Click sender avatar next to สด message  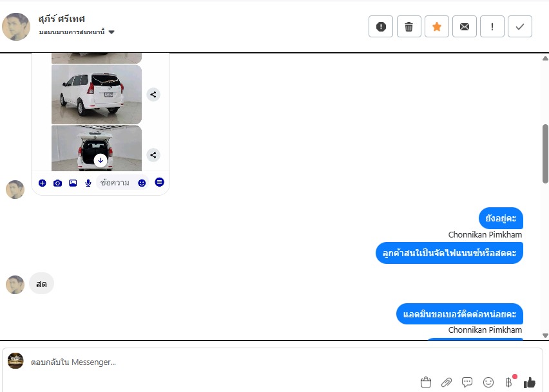(15, 285)
